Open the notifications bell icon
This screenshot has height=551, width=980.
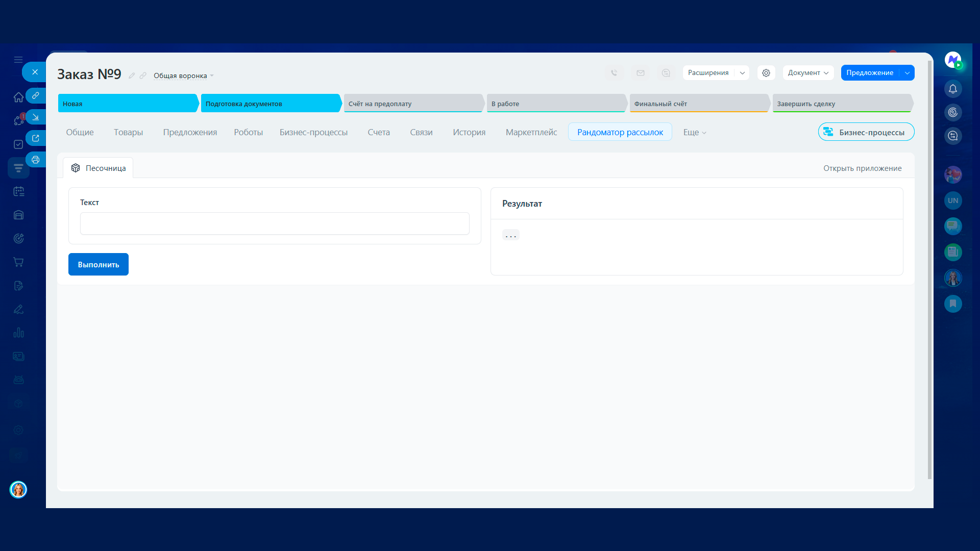[x=952, y=89]
